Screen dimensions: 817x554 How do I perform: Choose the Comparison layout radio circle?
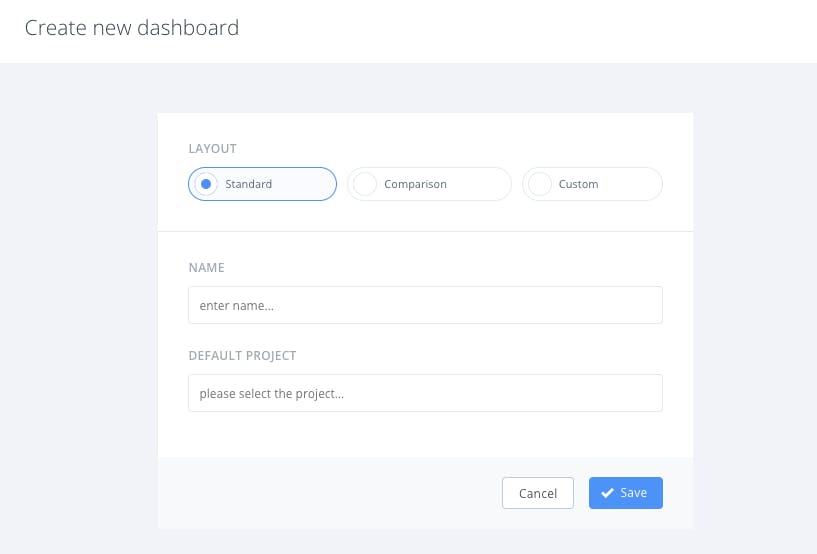[365, 184]
